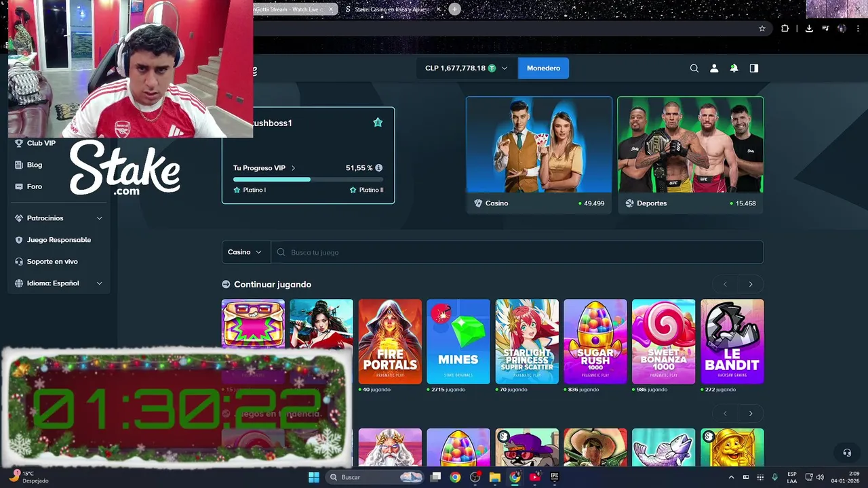Expand the Idioma: Español selector
This screenshot has height=488, width=868.
(59, 283)
